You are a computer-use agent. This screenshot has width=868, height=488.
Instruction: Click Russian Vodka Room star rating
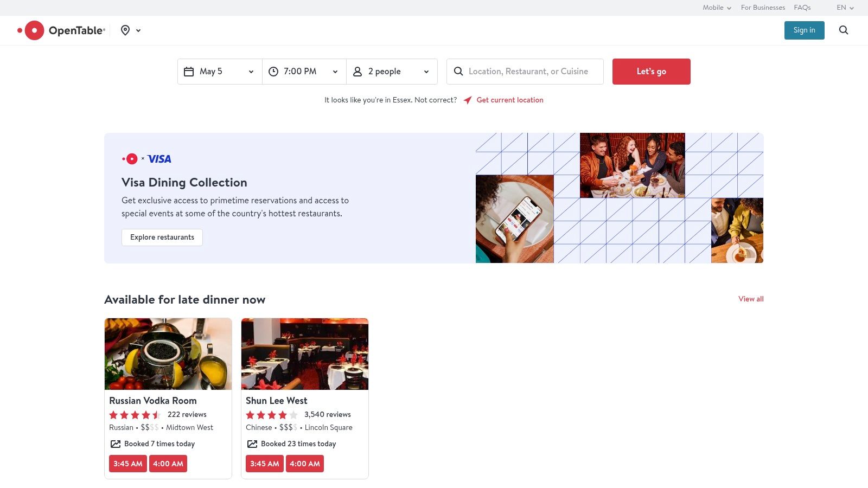pos(135,415)
